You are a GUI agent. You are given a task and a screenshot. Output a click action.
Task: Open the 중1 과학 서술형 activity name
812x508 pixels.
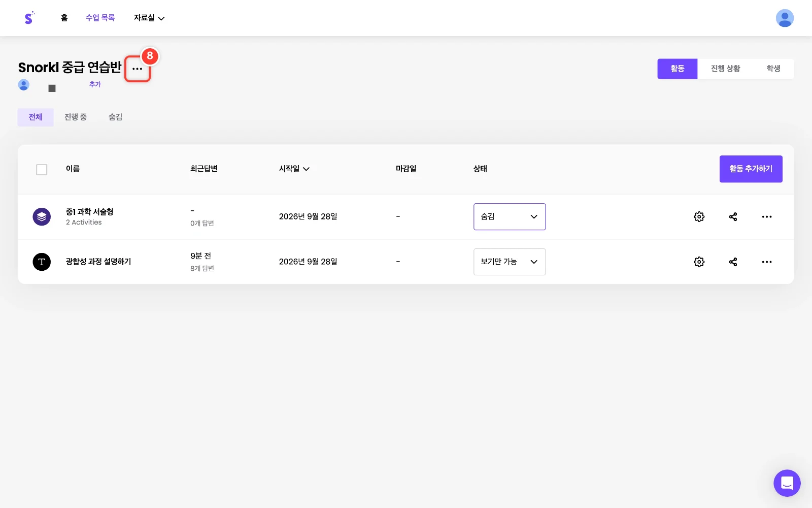(89, 212)
